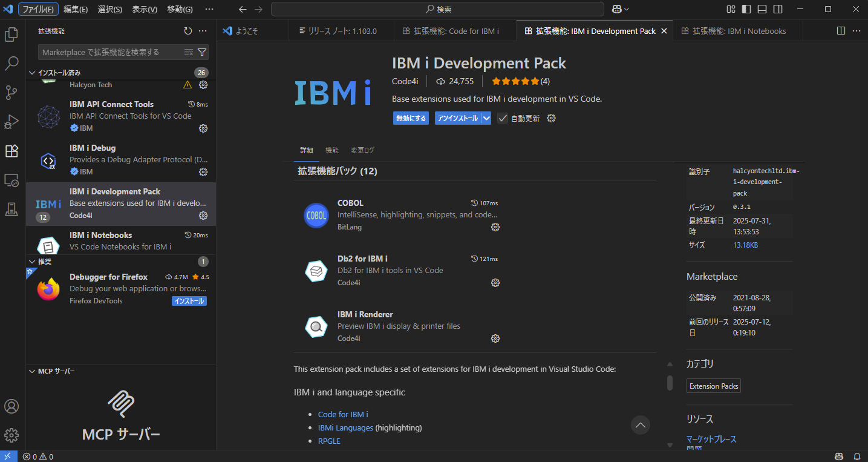The height and width of the screenshot is (462, 868).
Task: Select the 変更ログ tab in extension details
Action: (362, 150)
